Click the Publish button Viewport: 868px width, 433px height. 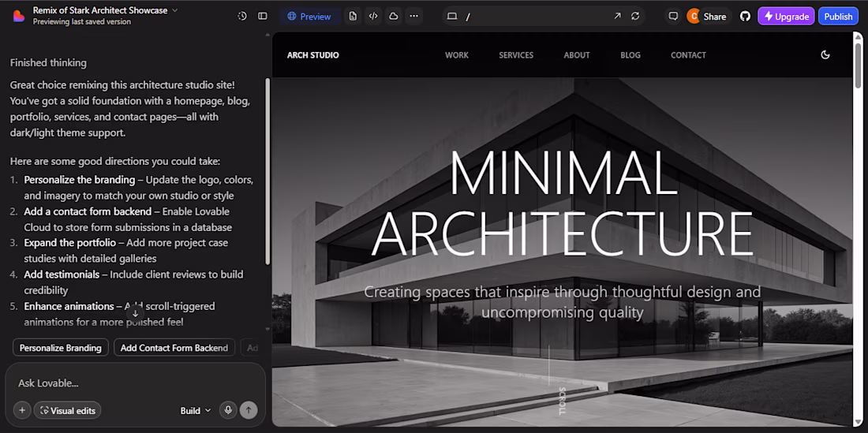click(x=838, y=17)
